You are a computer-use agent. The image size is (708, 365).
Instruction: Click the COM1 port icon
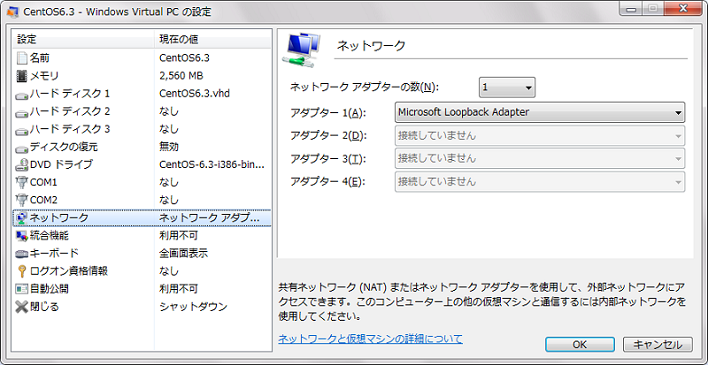coord(22,182)
